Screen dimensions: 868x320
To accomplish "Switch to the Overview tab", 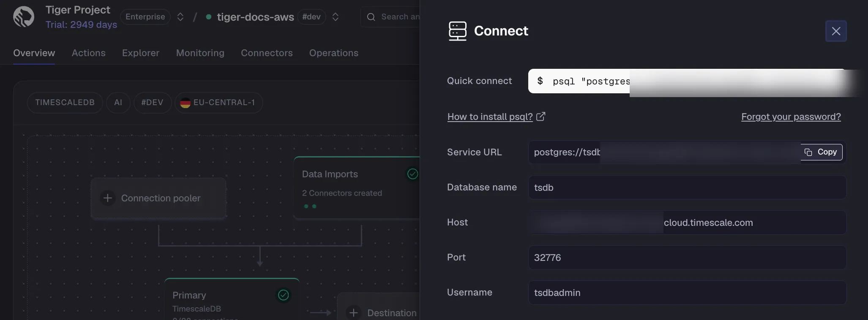I will 34,53.
